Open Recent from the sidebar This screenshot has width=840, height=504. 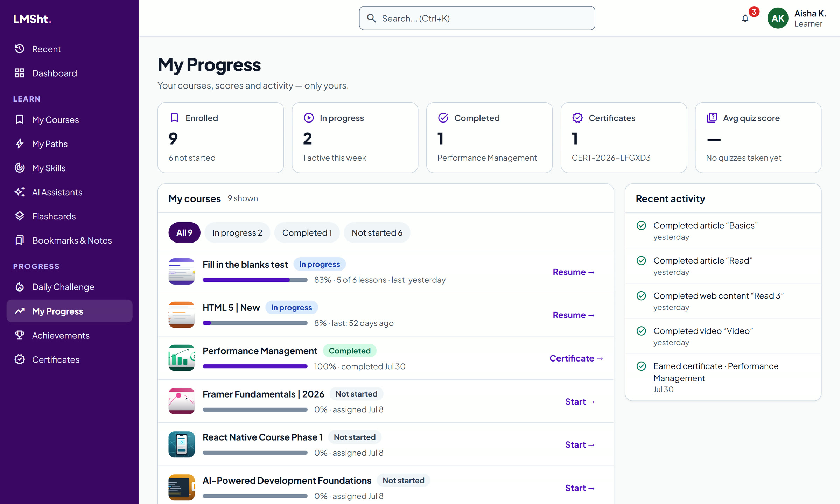[x=69, y=49]
